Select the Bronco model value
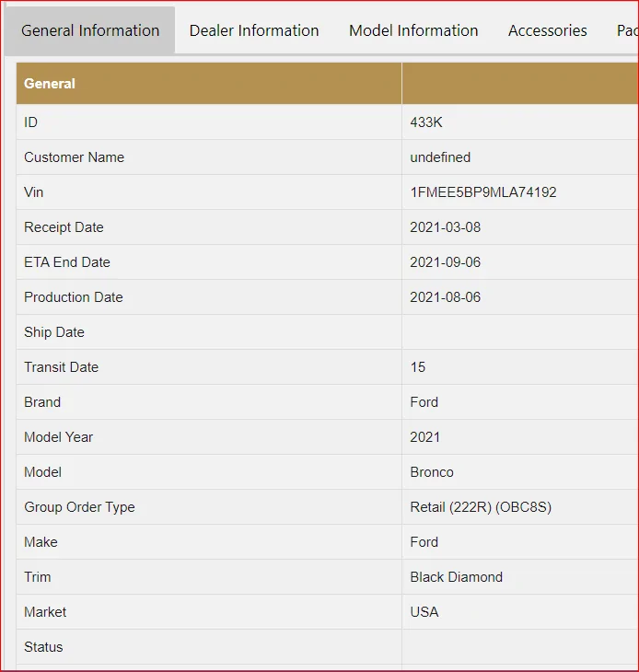This screenshot has width=639, height=672. click(432, 472)
